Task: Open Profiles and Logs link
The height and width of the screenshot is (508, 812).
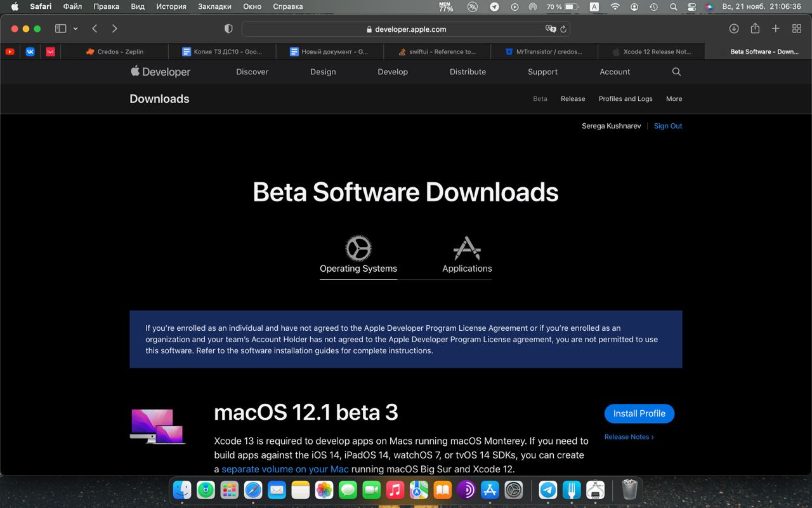Action: [625, 98]
